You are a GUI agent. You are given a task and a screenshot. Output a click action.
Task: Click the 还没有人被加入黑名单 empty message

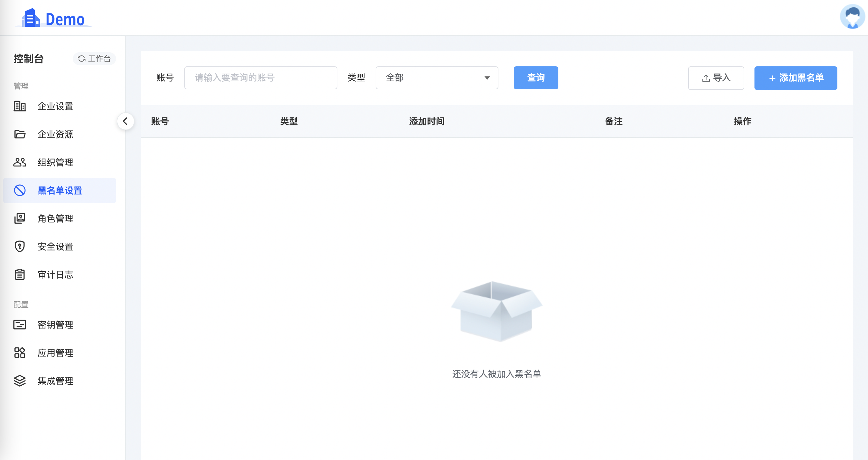[x=497, y=374]
